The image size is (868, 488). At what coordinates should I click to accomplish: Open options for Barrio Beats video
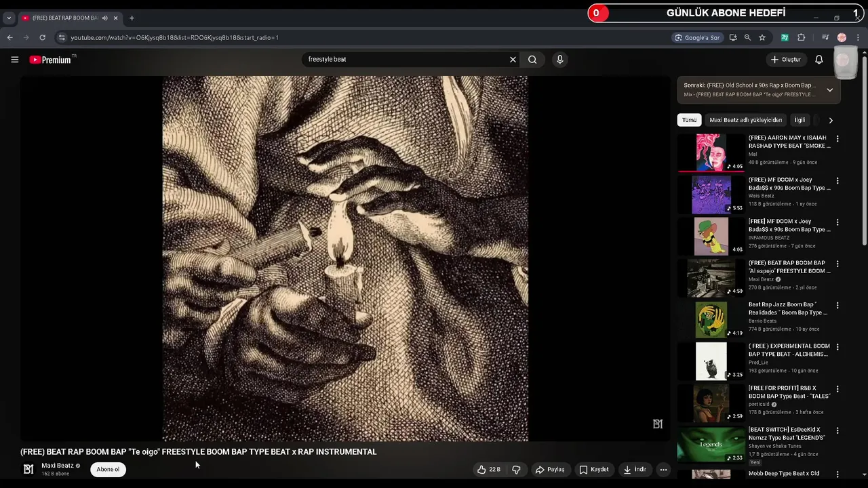tap(837, 305)
